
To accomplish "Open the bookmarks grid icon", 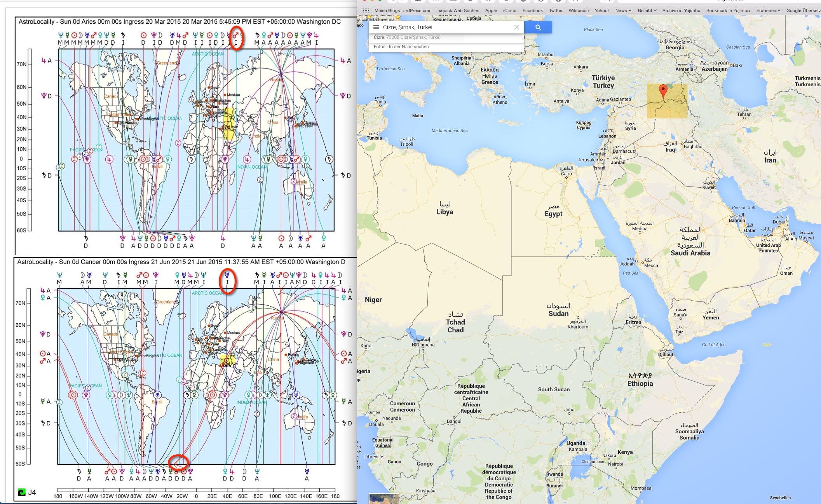I will coord(366,10).
